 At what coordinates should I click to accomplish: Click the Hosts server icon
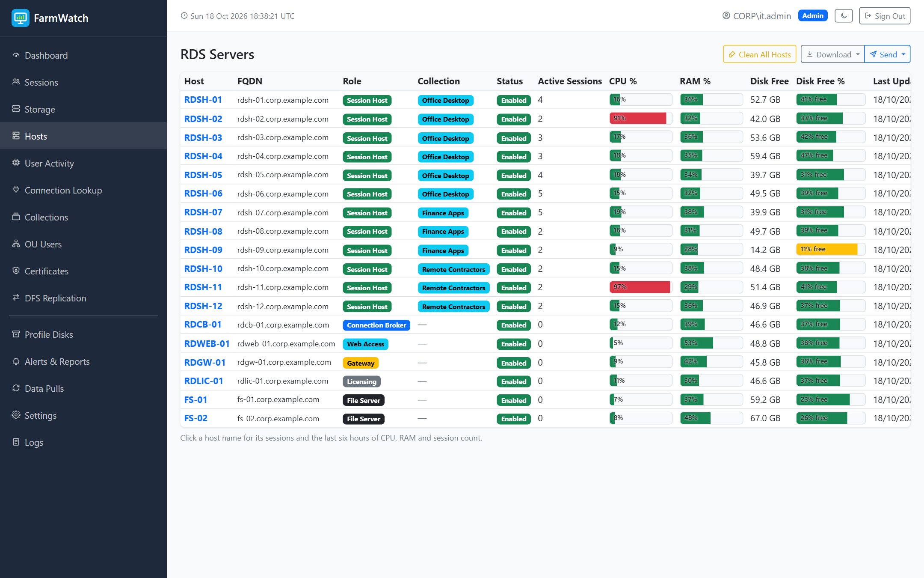tap(16, 136)
